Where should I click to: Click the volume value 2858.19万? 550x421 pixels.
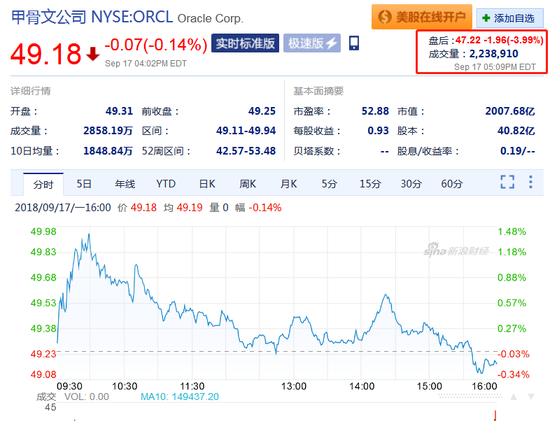[x=108, y=131]
